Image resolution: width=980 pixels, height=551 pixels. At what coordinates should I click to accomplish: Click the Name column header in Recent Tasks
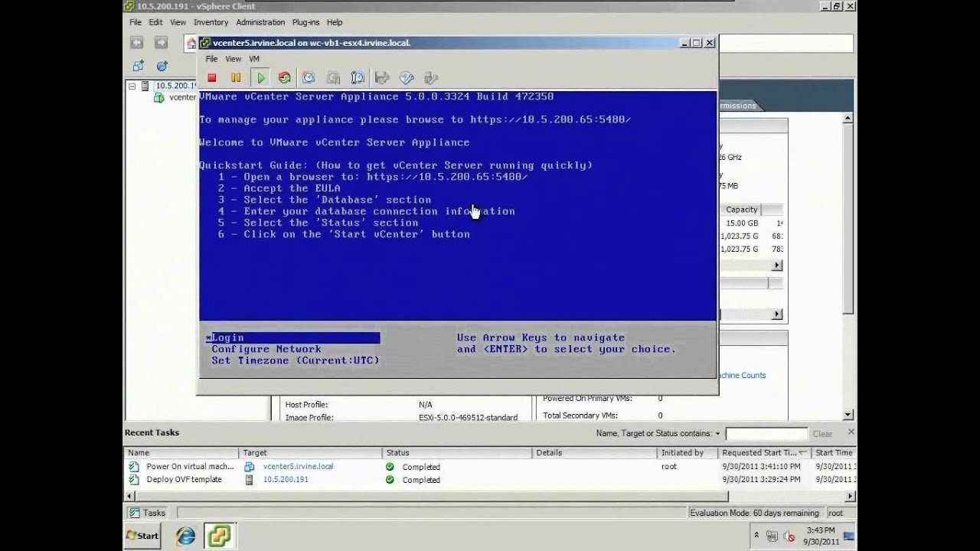(x=182, y=453)
